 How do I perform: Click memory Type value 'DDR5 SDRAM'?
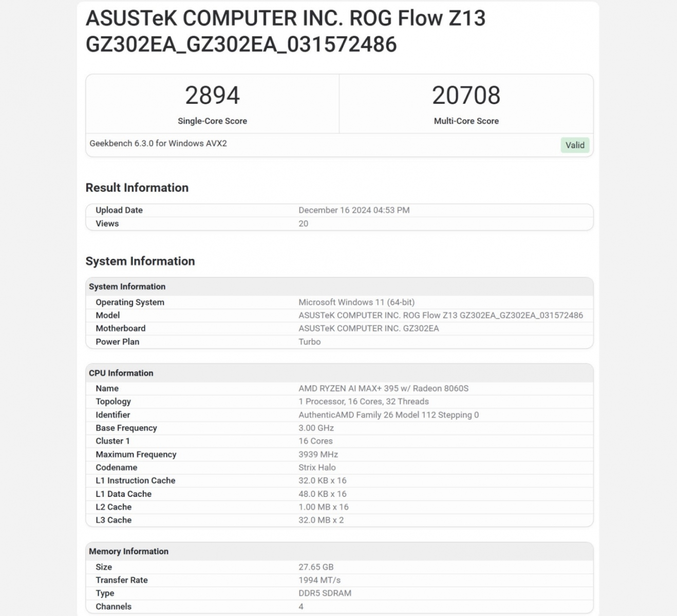click(x=325, y=593)
